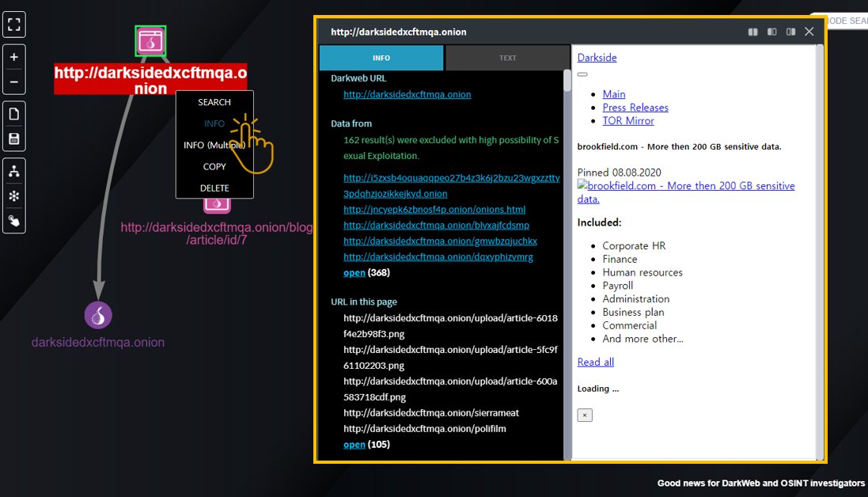
Task: Click the 'Payroll' list item
Action: coord(618,286)
